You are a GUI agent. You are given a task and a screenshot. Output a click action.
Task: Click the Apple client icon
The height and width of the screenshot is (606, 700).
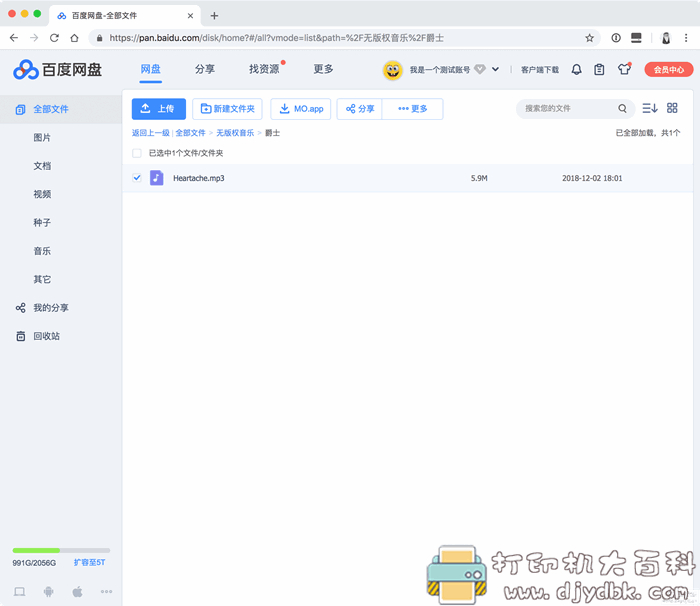pyautogui.click(x=77, y=592)
